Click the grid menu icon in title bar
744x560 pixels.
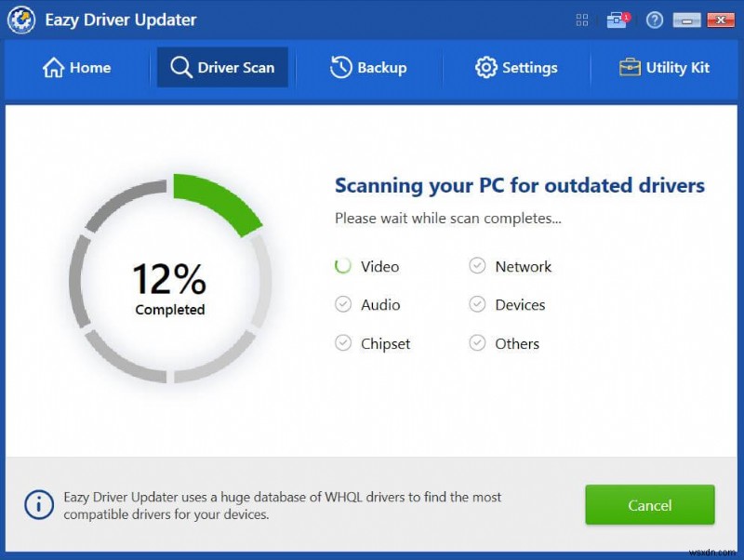coord(582,20)
